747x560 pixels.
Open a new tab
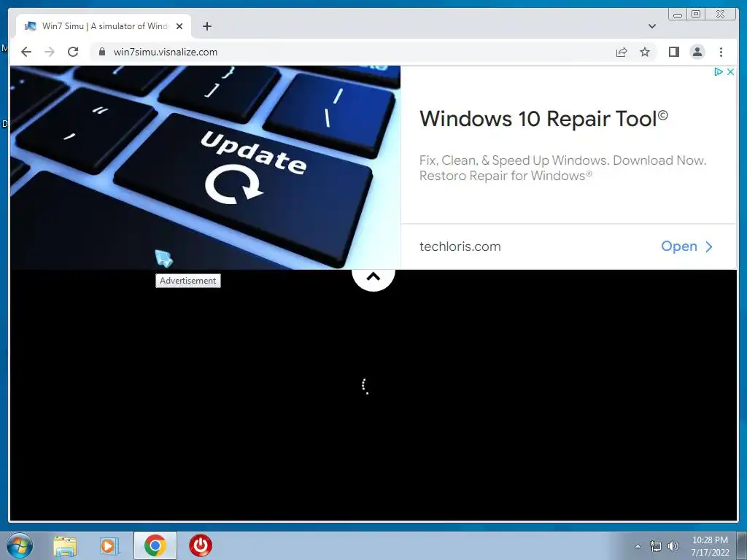coord(206,26)
